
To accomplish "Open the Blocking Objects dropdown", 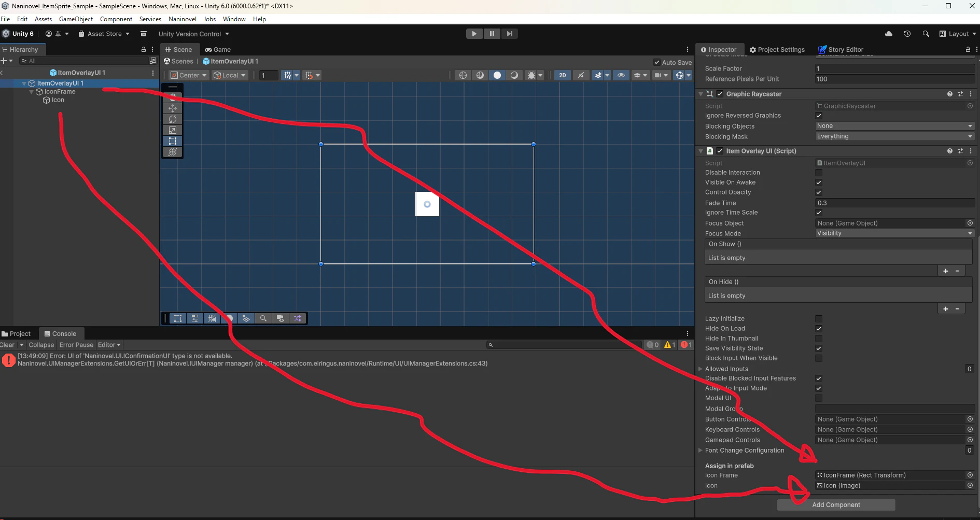I will (894, 126).
